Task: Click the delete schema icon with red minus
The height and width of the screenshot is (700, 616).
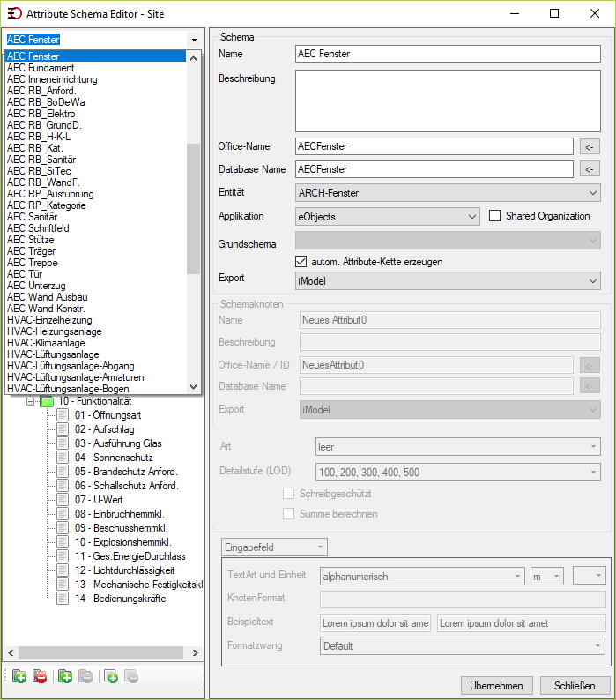Action: coord(40,676)
